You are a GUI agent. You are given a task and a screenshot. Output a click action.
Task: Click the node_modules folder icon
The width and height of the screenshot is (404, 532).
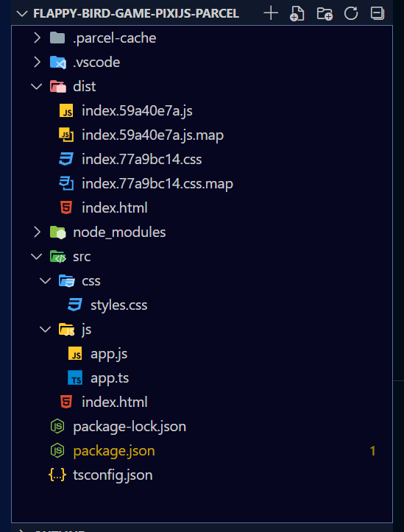coord(57,233)
